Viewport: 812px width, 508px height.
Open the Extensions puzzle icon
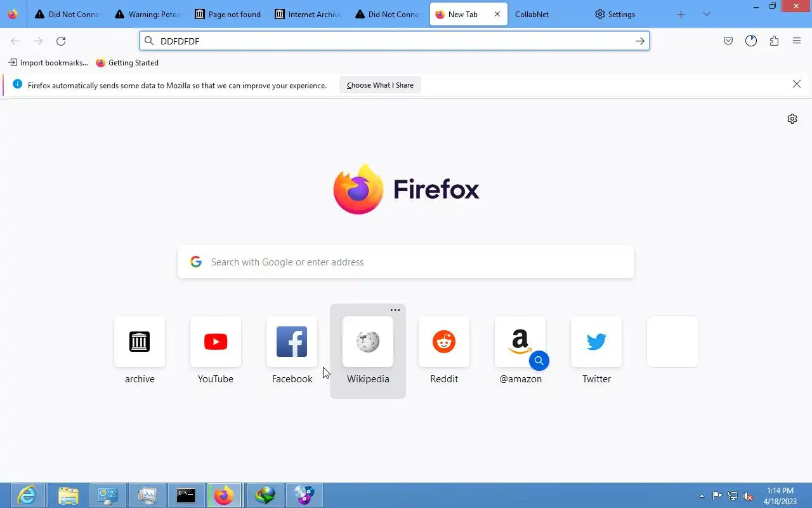[774, 41]
